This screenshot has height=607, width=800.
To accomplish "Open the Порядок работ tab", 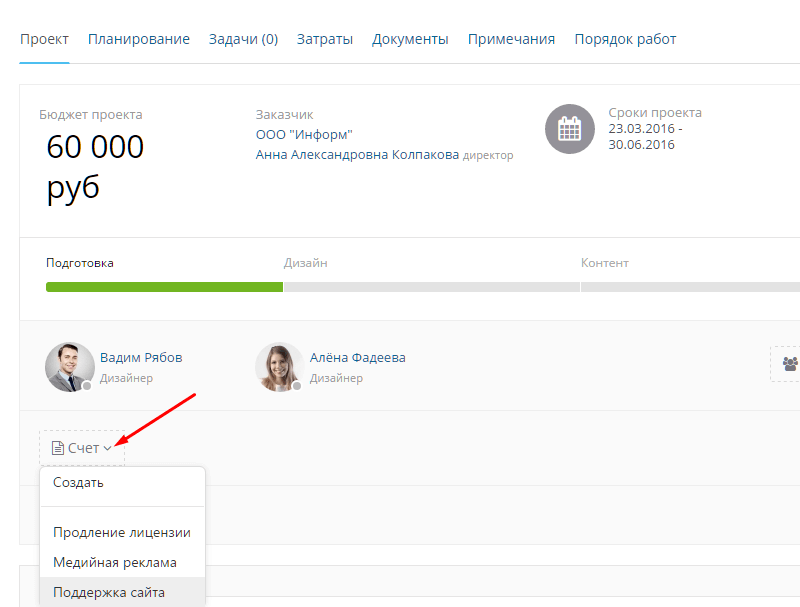I will pyautogui.click(x=625, y=39).
